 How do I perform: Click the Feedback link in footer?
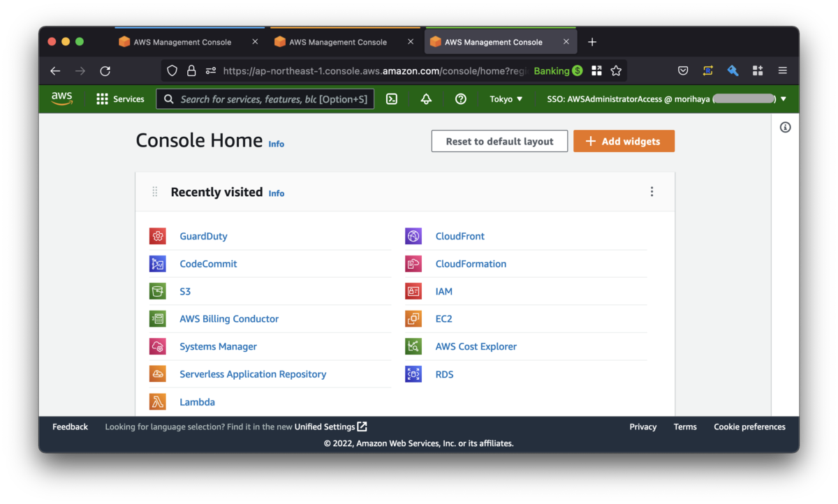point(70,427)
